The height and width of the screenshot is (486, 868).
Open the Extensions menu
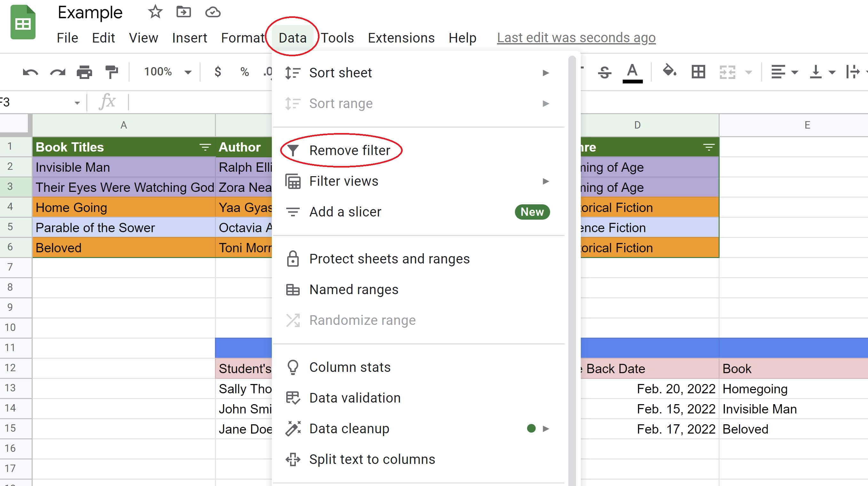click(x=401, y=38)
